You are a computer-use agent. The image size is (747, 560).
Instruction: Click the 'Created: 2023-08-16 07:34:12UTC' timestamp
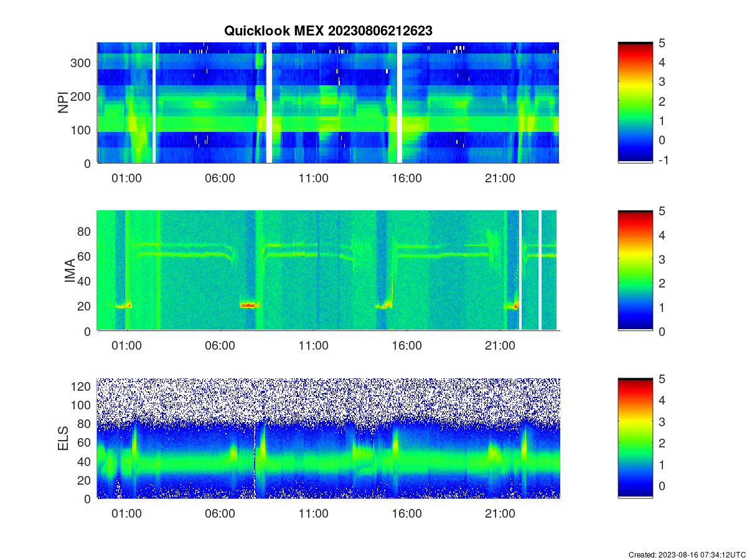click(x=687, y=554)
